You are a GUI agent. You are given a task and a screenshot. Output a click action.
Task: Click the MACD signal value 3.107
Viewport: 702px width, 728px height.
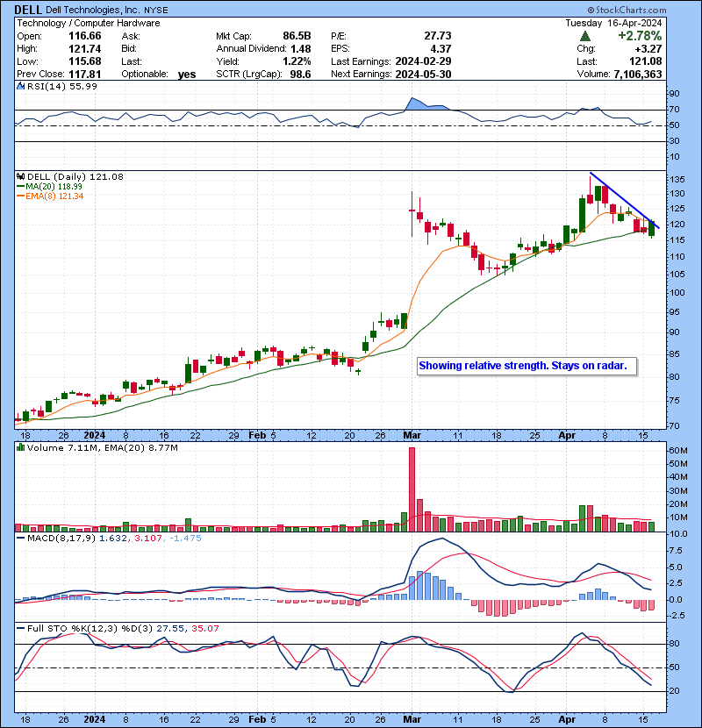148,539
